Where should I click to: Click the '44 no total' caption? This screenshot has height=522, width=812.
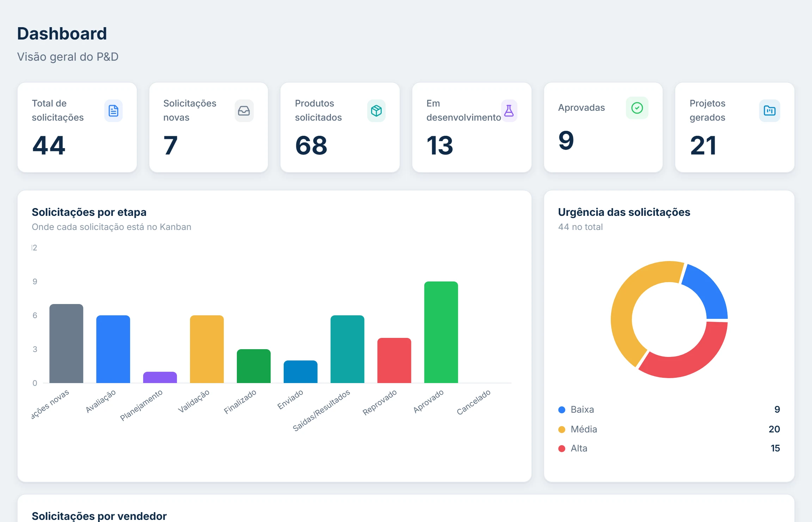pyautogui.click(x=580, y=227)
